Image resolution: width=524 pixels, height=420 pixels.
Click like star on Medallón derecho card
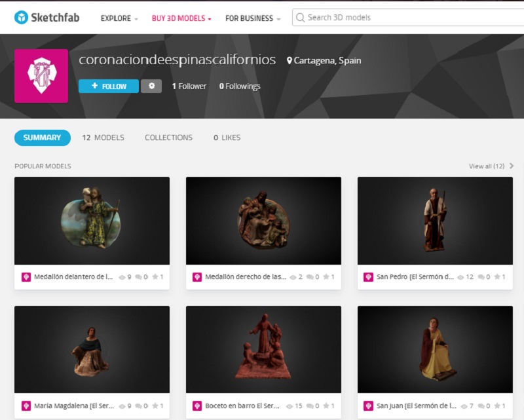click(x=326, y=277)
